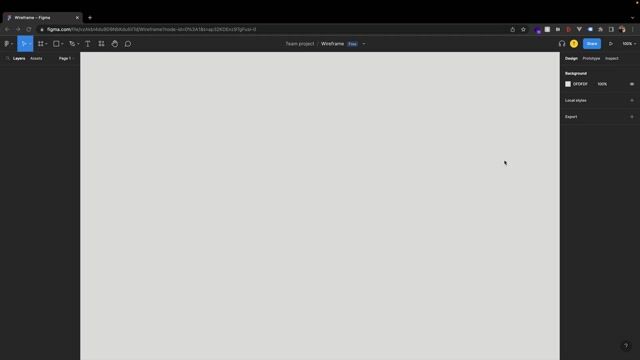The width and height of the screenshot is (640, 360).
Task: Select the Text tool
Action: click(x=88, y=44)
